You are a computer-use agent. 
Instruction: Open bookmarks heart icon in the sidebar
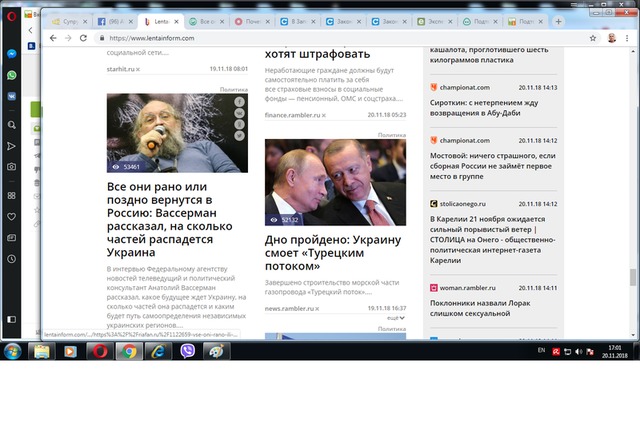click(x=11, y=216)
